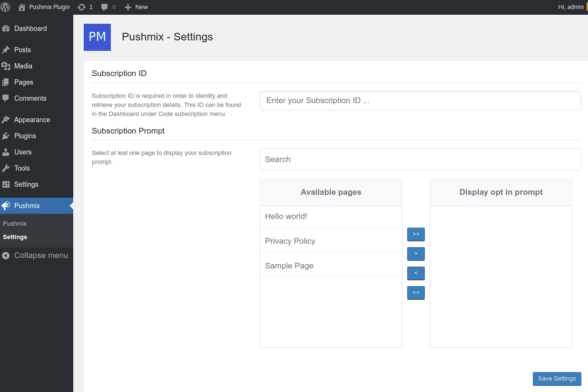588x392 pixels.
Task: Click the Collapse menu arrow icon
Action: (6, 256)
